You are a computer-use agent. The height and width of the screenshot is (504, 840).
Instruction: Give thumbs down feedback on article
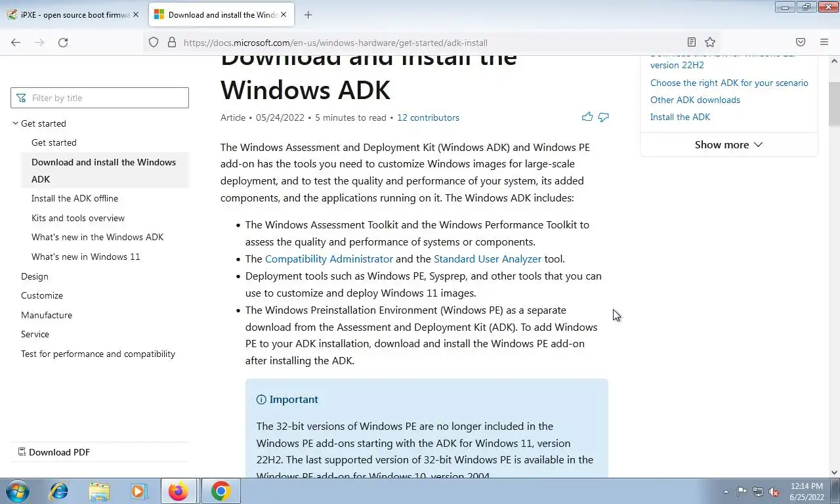point(604,117)
